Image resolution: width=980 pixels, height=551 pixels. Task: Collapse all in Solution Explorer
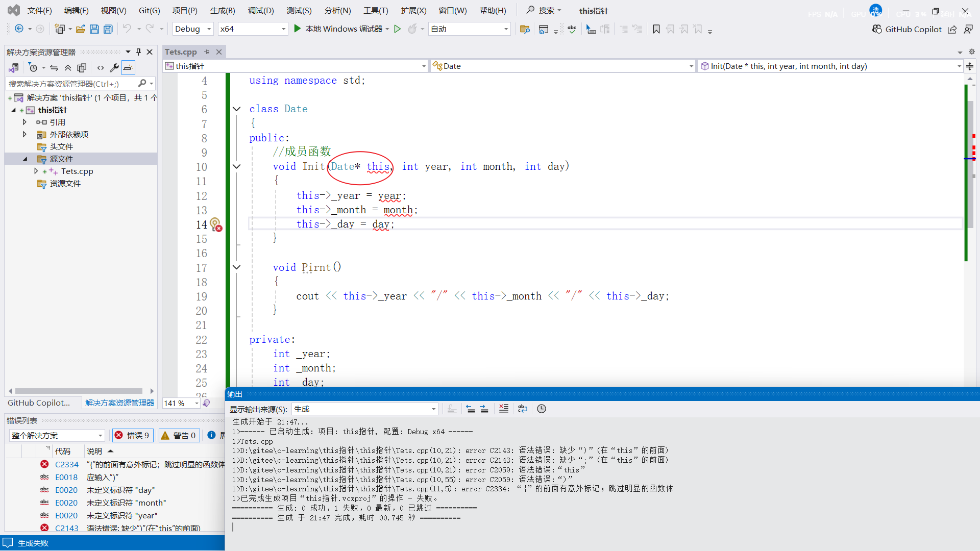(x=68, y=68)
